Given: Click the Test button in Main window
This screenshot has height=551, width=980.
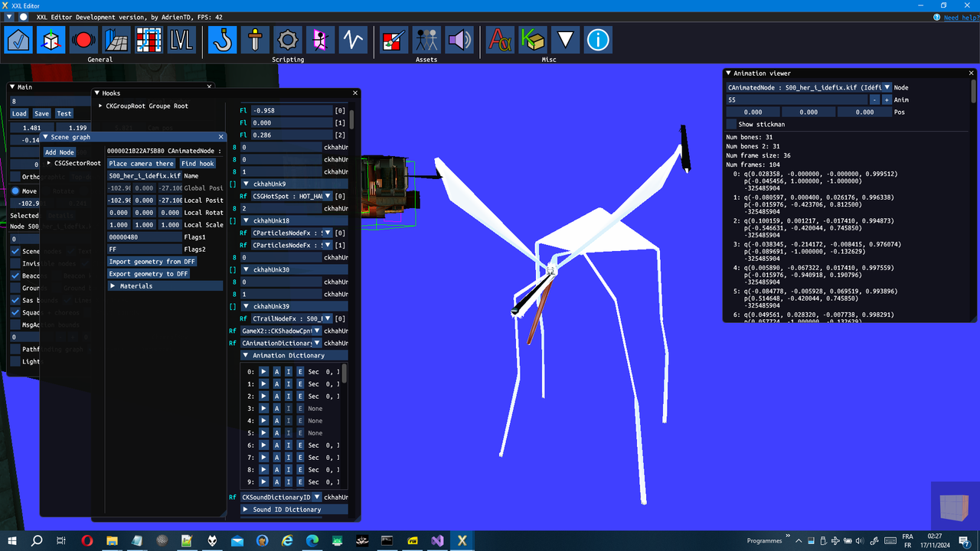Looking at the screenshot, I should [64, 113].
